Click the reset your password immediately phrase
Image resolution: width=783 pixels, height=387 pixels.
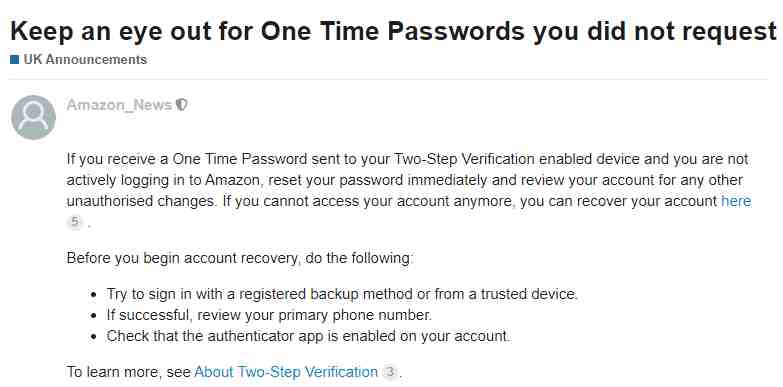point(377,180)
